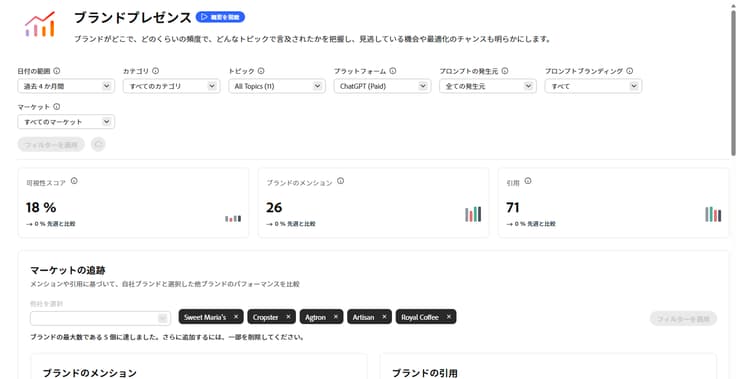Remove the Agtron brand tag
The height and width of the screenshot is (379, 750).
(336, 317)
